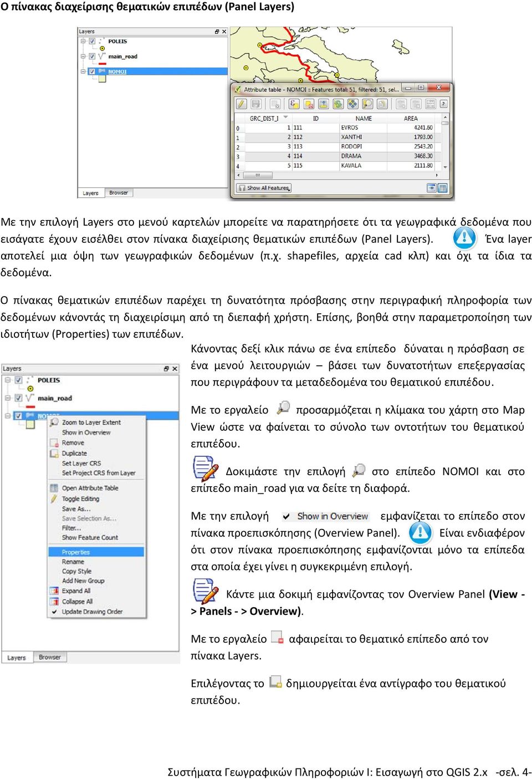
Task: Close the Layers panel showing the context menu
Action: coord(175,369)
